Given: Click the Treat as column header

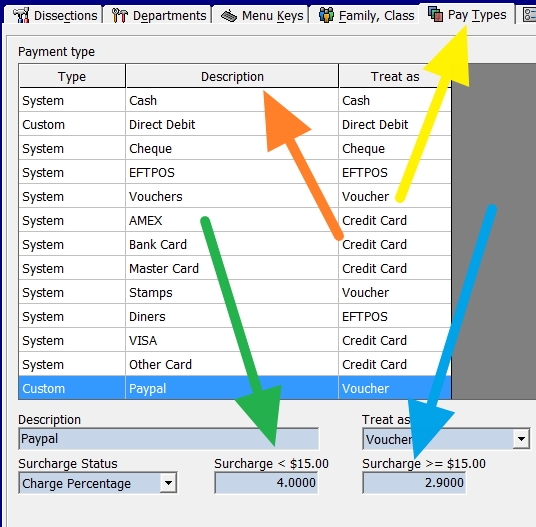Looking at the screenshot, I should click(x=395, y=76).
